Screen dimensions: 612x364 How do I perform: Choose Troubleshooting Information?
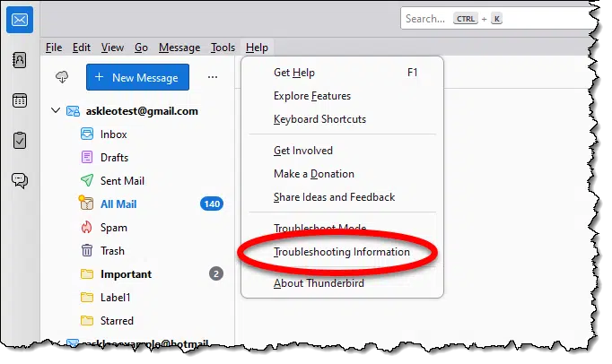coord(342,252)
